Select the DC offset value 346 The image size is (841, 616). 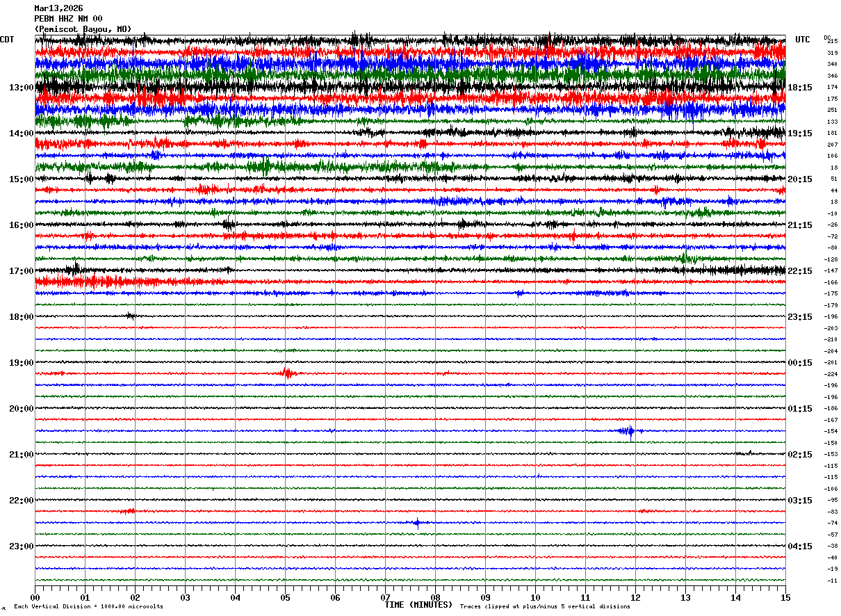(832, 76)
